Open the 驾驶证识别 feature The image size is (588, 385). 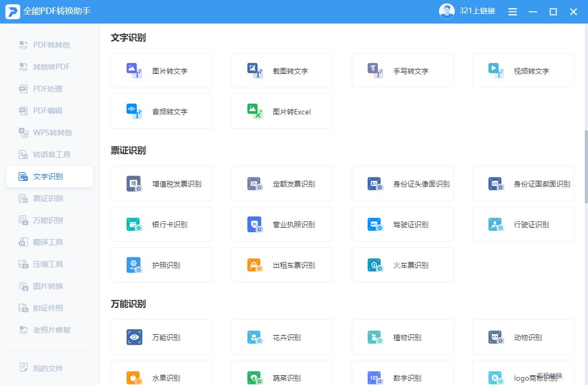(403, 224)
